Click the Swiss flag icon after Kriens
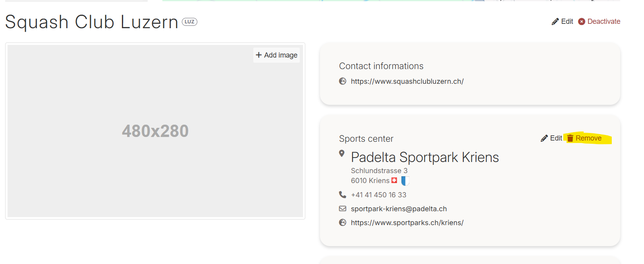Screen dimensions: 644x264 pos(394,181)
